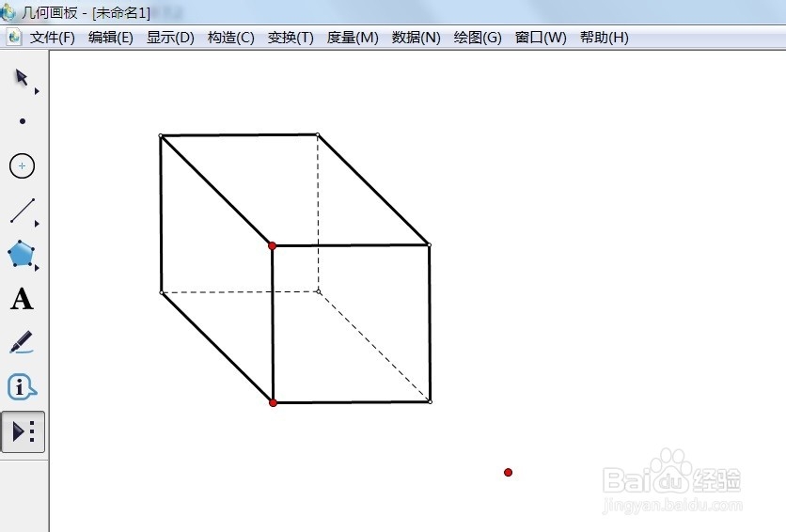This screenshot has width=786, height=532.
Task: Choose the Compass circle tool
Action: tap(22, 165)
